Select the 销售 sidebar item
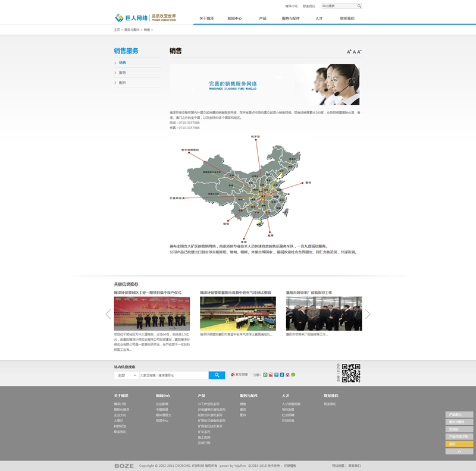This screenshot has height=471, width=476. pyautogui.click(x=123, y=62)
